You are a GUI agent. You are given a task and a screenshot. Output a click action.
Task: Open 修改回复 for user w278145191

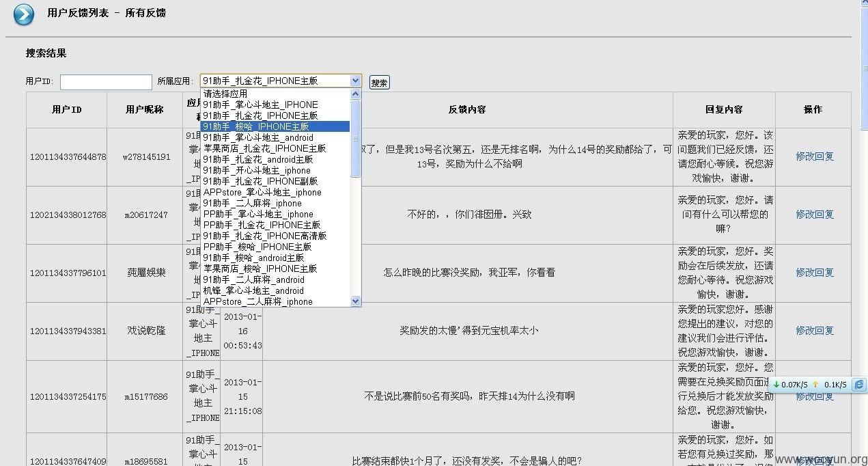814,156
